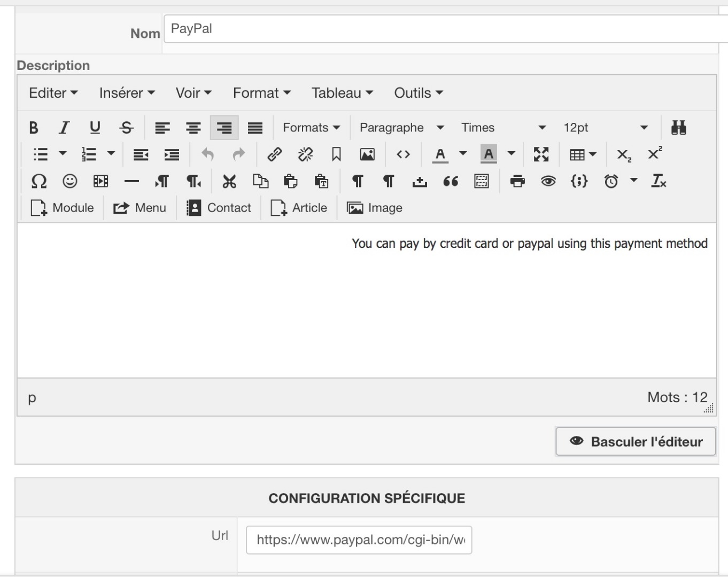Insert an anchor bookmark
Viewport: 728px width, 577px height.
pyautogui.click(x=336, y=155)
